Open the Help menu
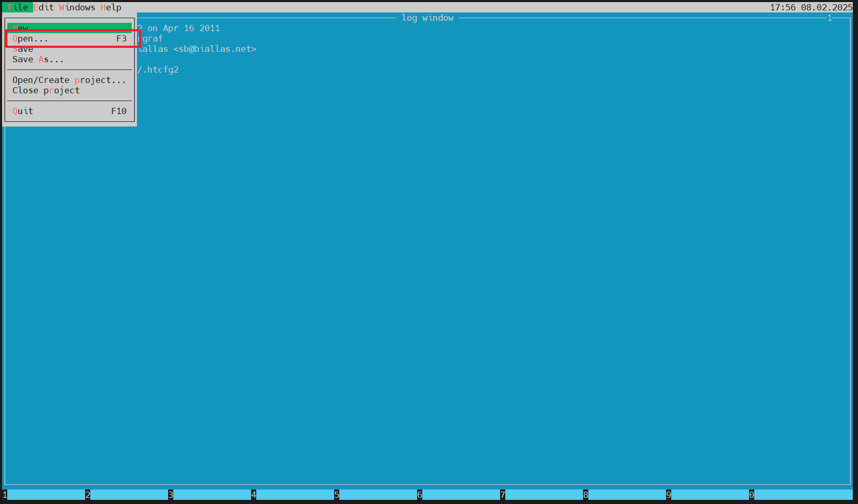This screenshot has width=858, height=504. point(110,7)
